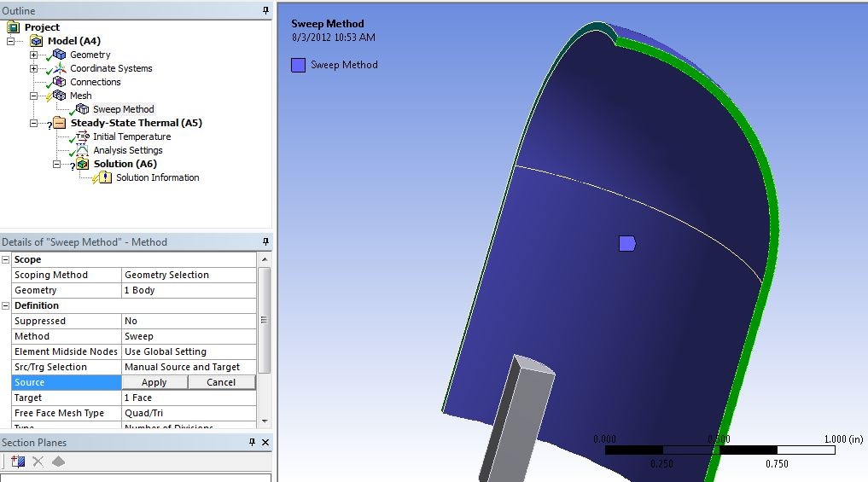Click Apply for the Source selection
The height and width of the screenshot is (482, 868).
coord(154,382)
